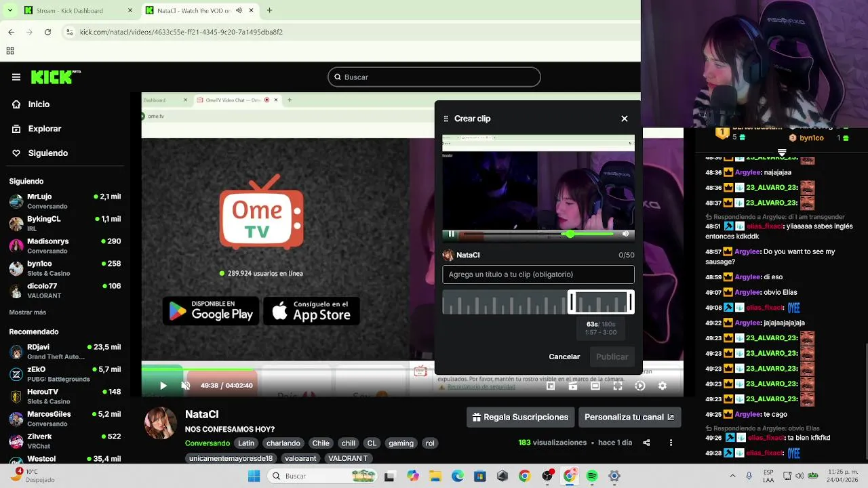This screenshot has height=488, width=868.
Task: Seek on the VOD progress bar
Action: coord(412,370)
